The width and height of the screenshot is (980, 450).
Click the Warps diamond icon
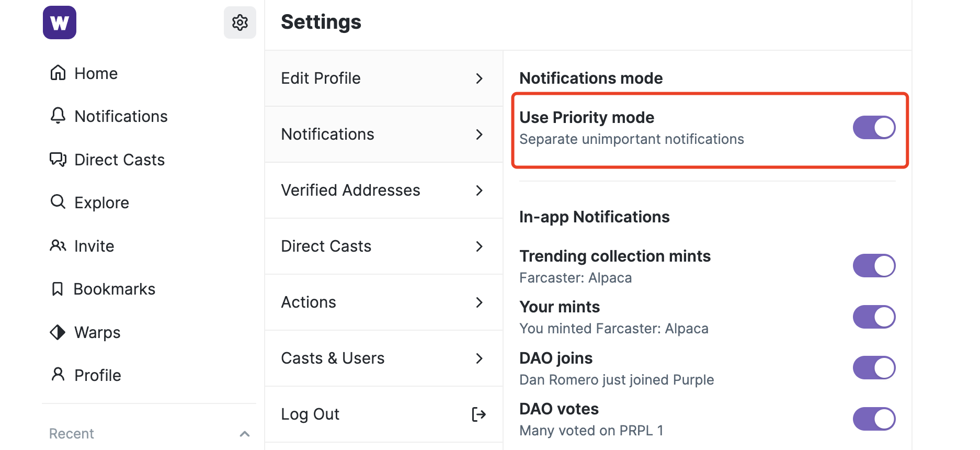coord(58,332)
